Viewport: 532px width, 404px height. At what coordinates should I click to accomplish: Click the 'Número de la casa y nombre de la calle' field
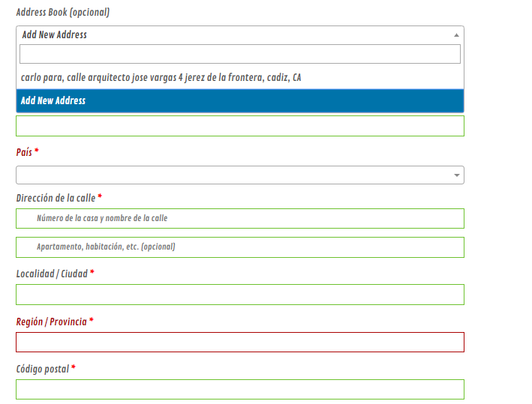pos(240,219)
